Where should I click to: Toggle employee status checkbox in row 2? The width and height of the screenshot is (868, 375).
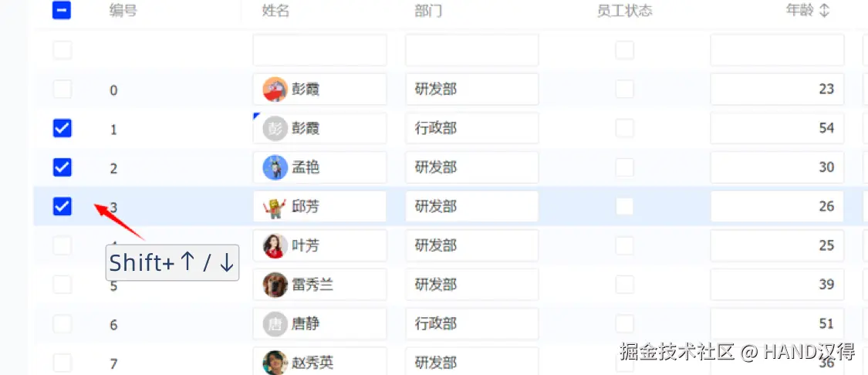[624, 167]
